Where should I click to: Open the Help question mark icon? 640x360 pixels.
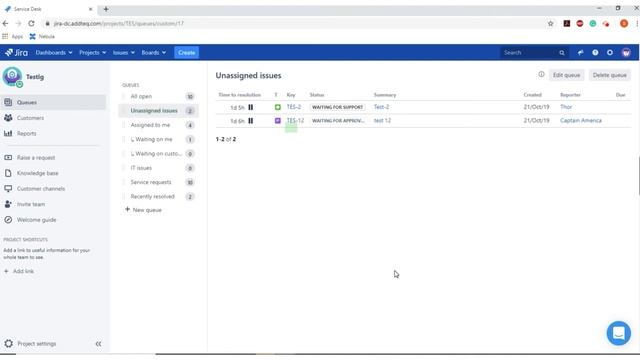coord(595,53)
